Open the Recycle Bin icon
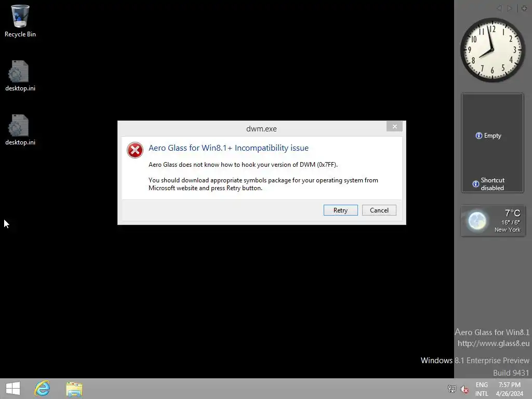This screenshot has width=532, height=399. point(20,21)
